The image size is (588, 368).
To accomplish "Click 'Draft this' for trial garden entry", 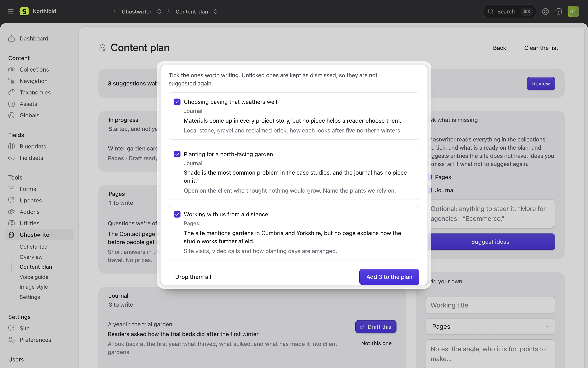I will point(376,327).
